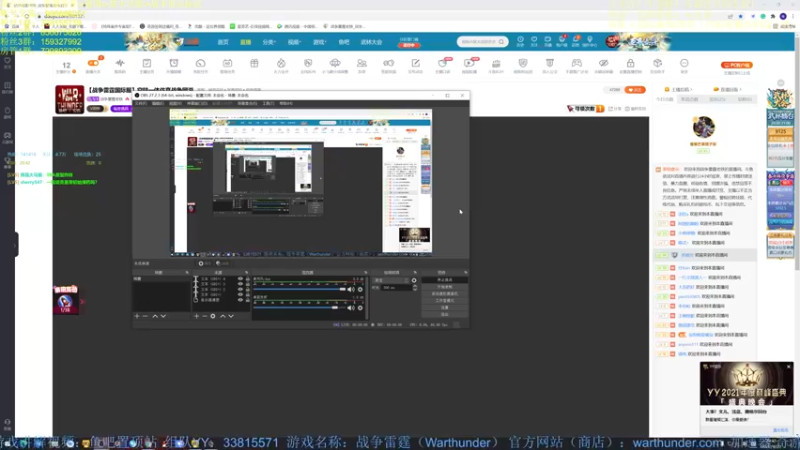Go to Douyu 首页 nav tab
This screenshot has width=800, height=450.
tap(223, 42)
